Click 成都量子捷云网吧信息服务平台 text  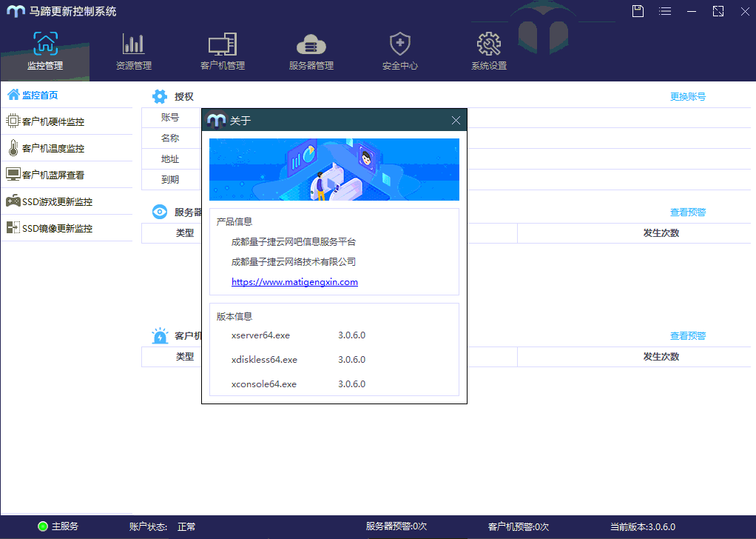(294, 242)
